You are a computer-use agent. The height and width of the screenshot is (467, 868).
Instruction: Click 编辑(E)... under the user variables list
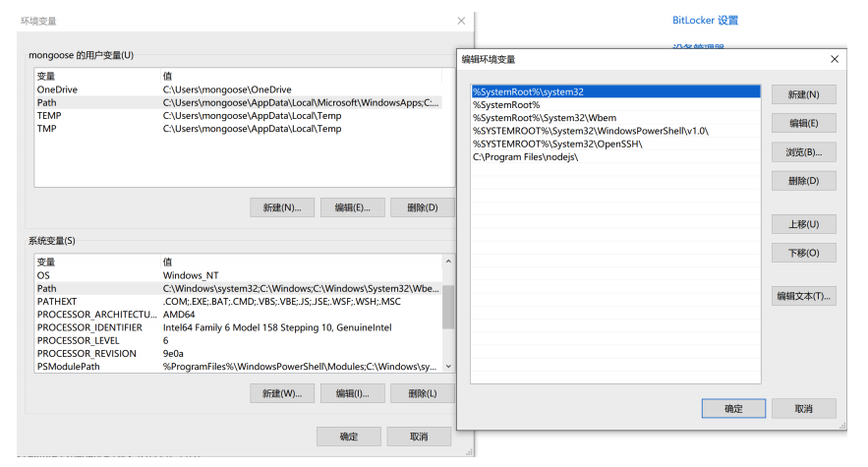[352, 207]
